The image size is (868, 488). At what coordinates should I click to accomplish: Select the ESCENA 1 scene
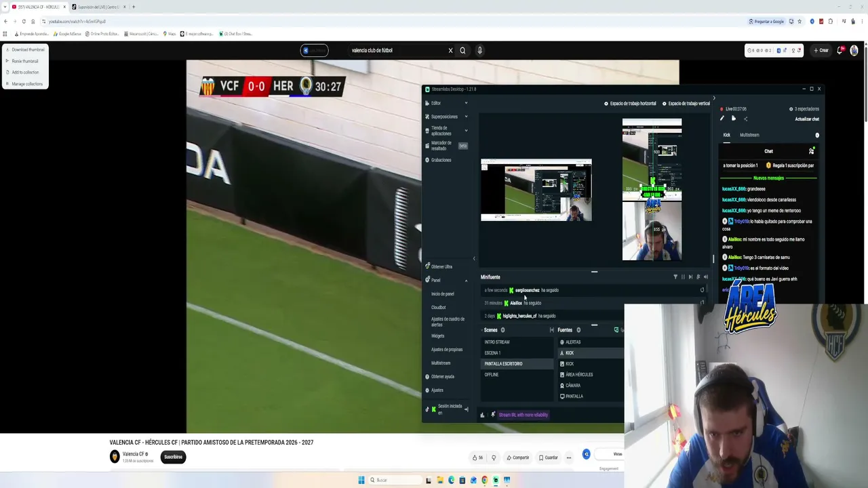click(517, 353)
